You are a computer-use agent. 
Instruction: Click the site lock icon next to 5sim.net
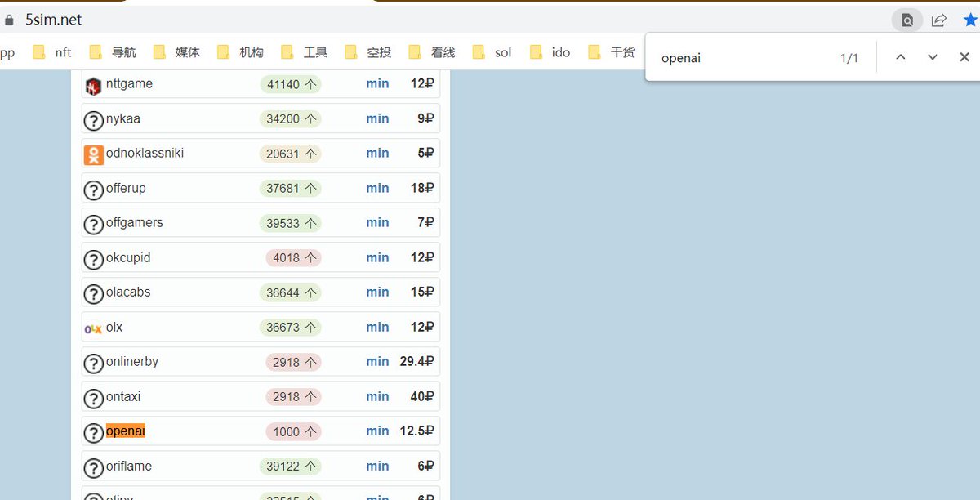coord(9,20)
